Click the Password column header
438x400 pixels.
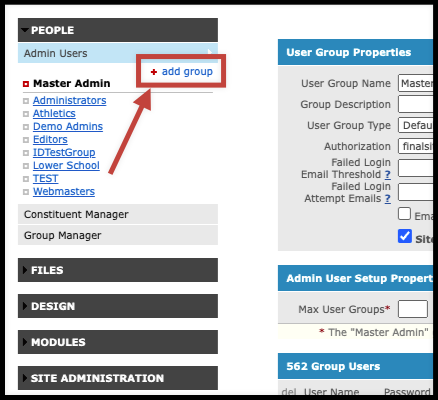pos(407,392)
